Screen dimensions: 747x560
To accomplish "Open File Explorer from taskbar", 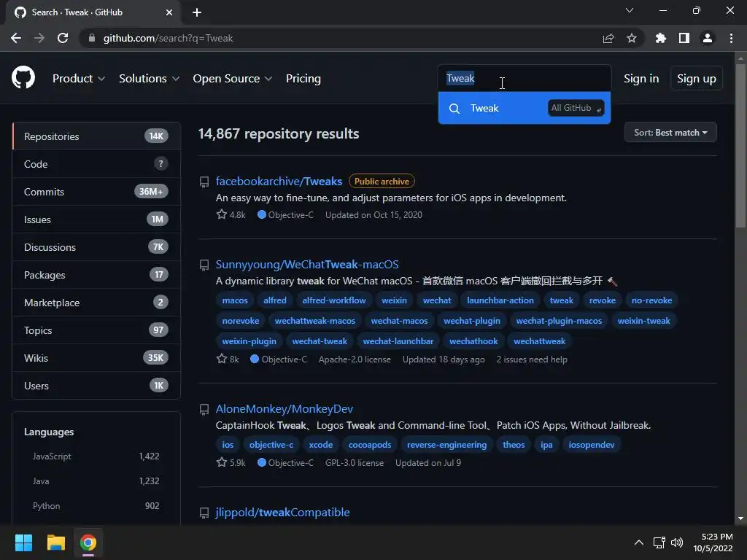I will point(55,542).
